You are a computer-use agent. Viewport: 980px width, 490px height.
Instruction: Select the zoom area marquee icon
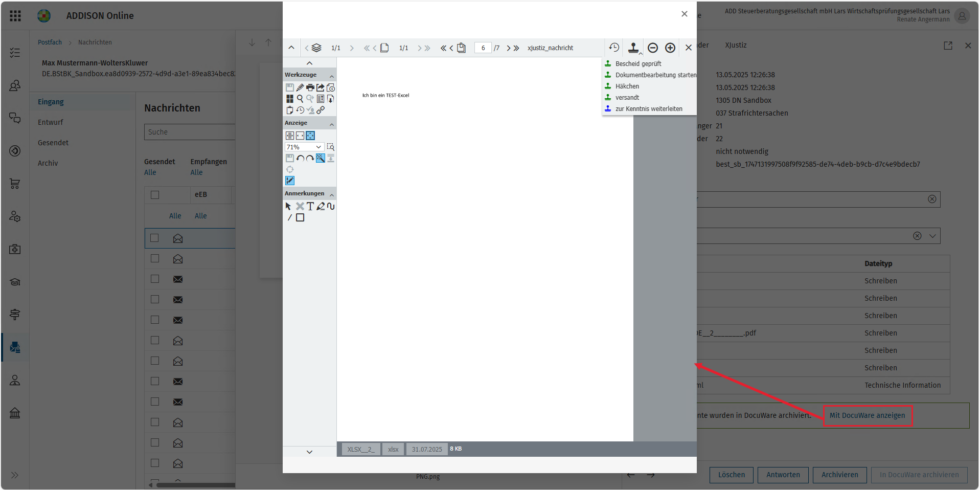[331, 147]
